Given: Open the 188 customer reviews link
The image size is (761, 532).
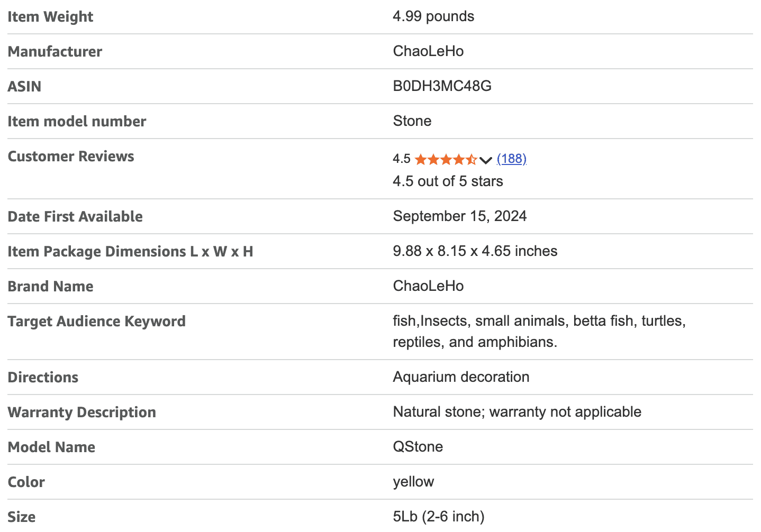Looking at the screenshot, I should tap(511, 159).
